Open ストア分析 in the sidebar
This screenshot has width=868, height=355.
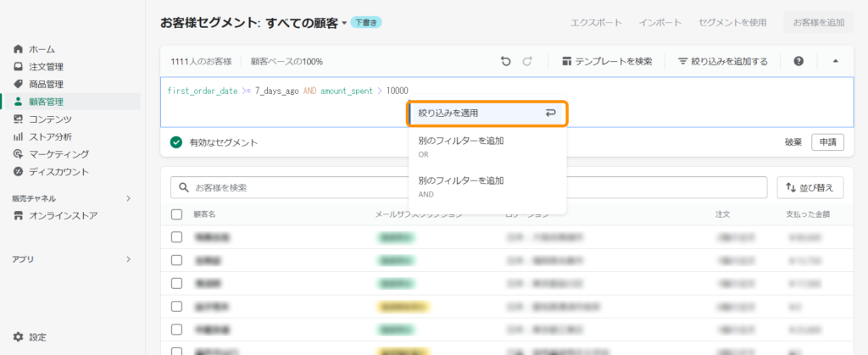point(50,136)
